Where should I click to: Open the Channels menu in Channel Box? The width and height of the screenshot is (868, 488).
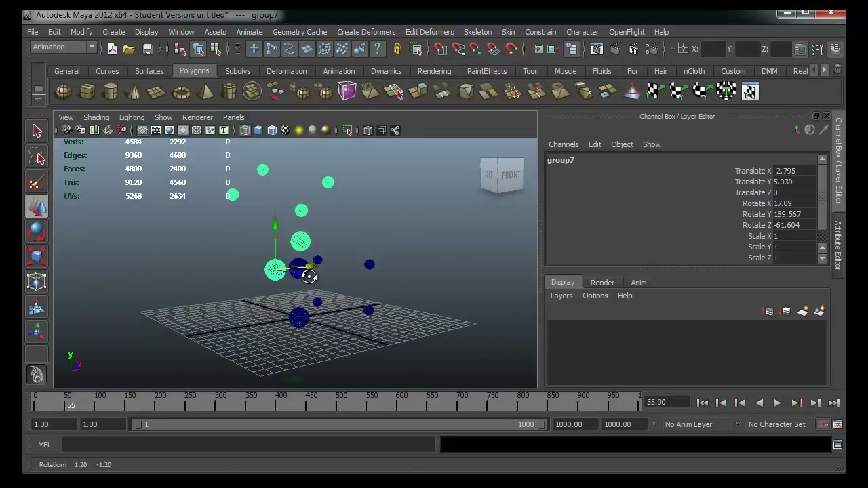tap(564, 144)
